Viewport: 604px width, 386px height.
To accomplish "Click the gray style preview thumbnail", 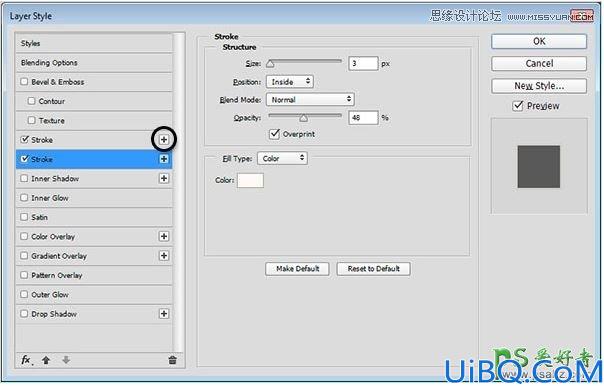I will click(x=539, y=166).
